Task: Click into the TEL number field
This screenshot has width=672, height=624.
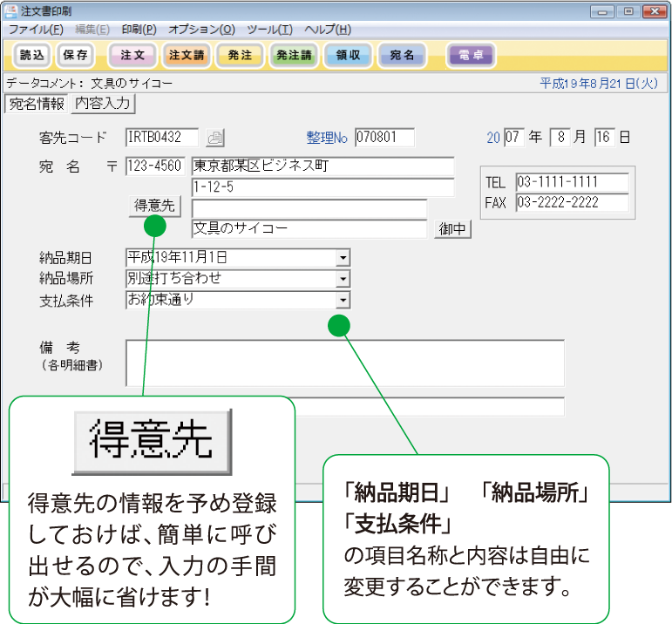Action: pos(572,182)
